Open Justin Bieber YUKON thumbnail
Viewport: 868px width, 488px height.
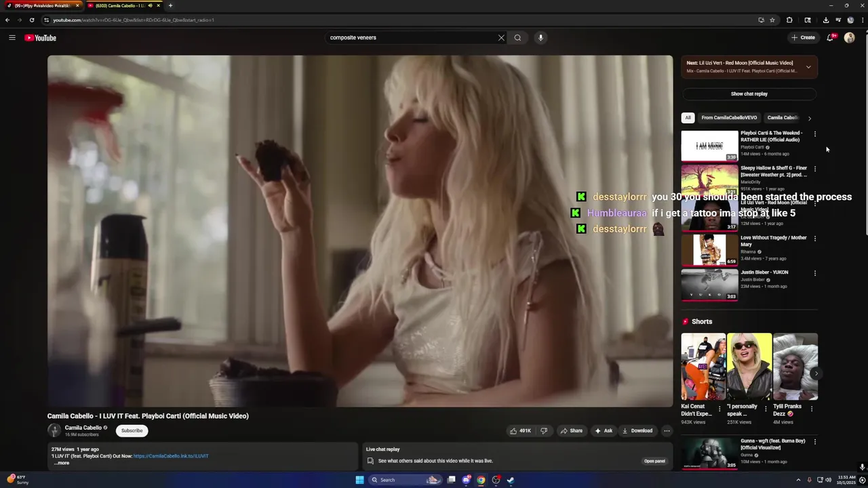(x=709, y=285)
